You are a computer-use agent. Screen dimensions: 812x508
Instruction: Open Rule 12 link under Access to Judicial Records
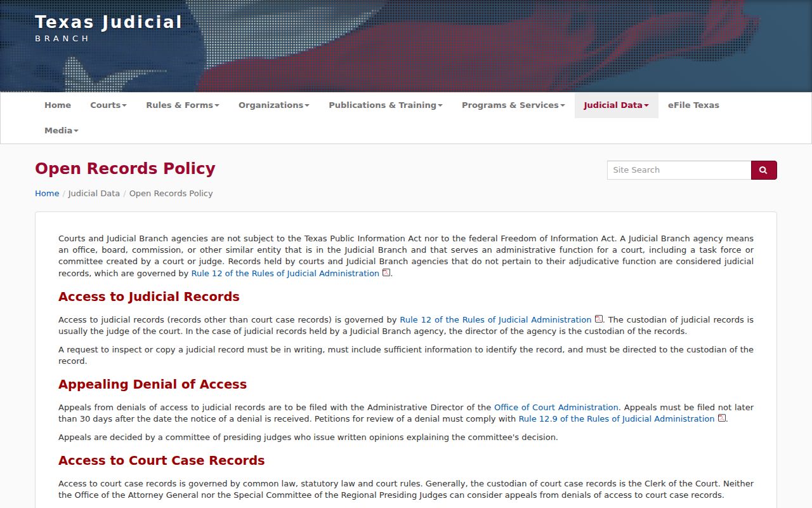(495, 320)
